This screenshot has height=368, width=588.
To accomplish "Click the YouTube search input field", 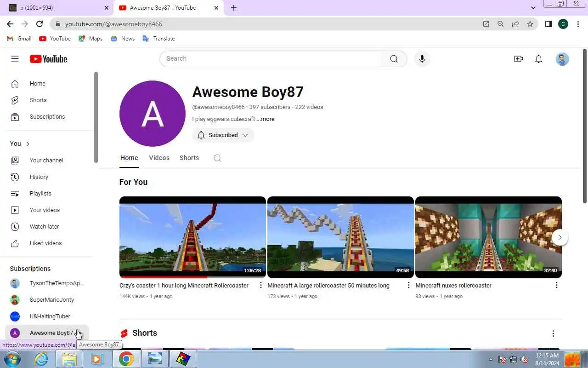I will click(x=271, y=59).
